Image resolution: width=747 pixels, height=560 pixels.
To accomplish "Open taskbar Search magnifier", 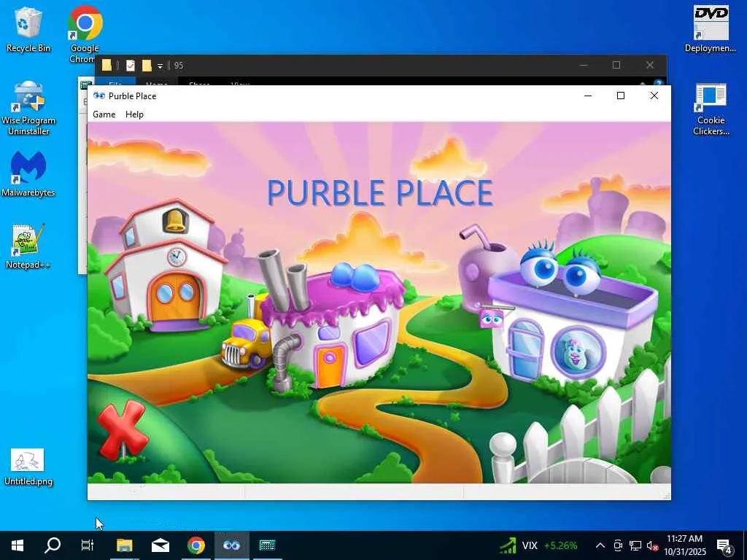I will 53,545.
